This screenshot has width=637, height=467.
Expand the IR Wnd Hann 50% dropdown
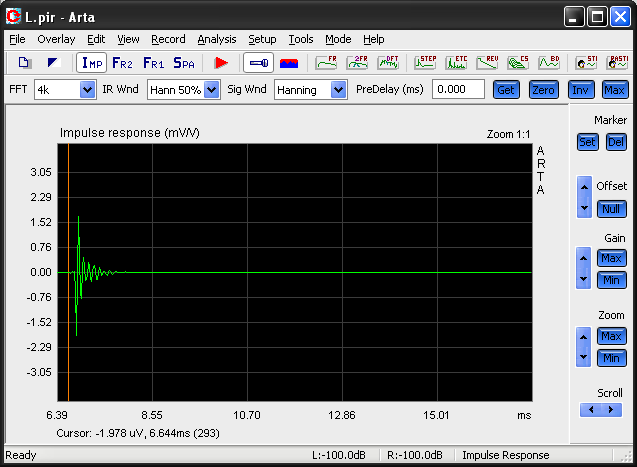pos(212,89)
